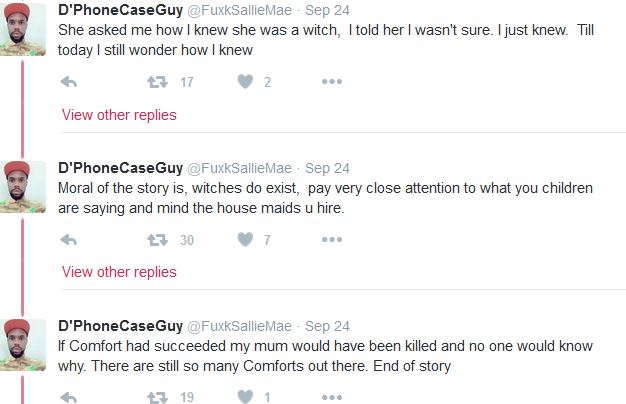Viewport: 626px width, 404px height.
Task: Open more options on the first tweet
Action: pyautogui.click(x=332, y=82)
